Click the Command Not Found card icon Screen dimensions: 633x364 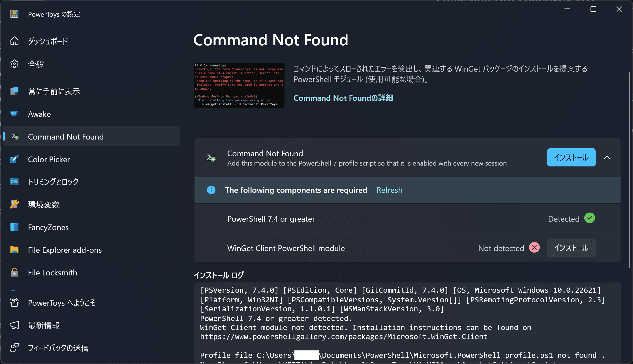click(211, 158)
